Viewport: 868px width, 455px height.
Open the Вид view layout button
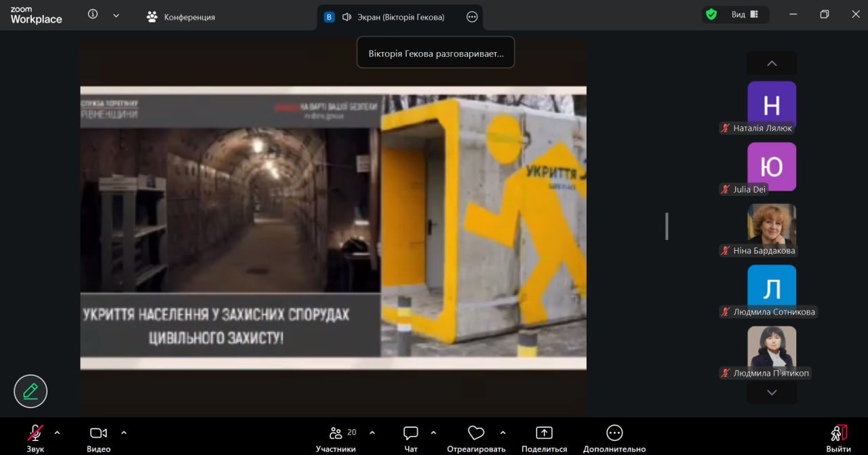click(745, 14)
